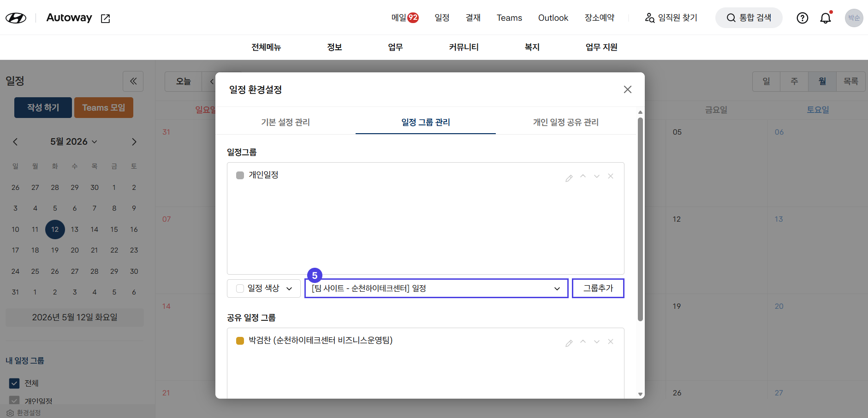The image size is (868, 418).
Task: Open the 일정 색상 dropdown
Action: (264, 288)
